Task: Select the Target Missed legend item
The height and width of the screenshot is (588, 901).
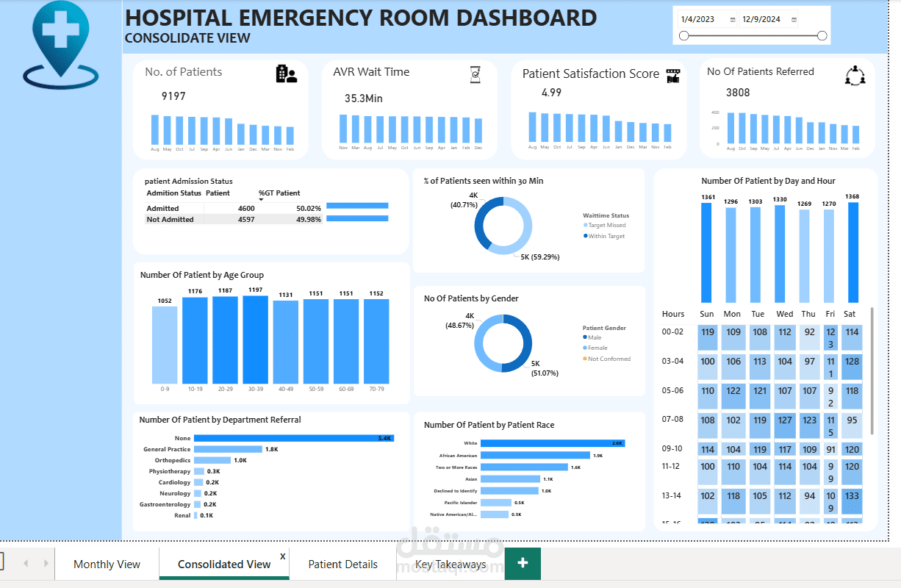Action: (x=605, y=225)
